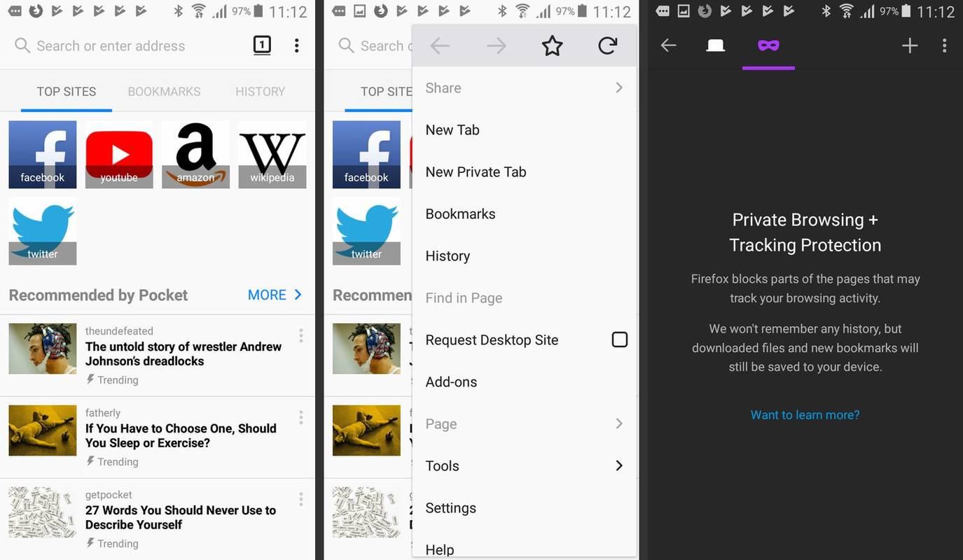Screen dimensions: 963x560
Task: Bookmark the page with the star icon
Action: [552, 46]
